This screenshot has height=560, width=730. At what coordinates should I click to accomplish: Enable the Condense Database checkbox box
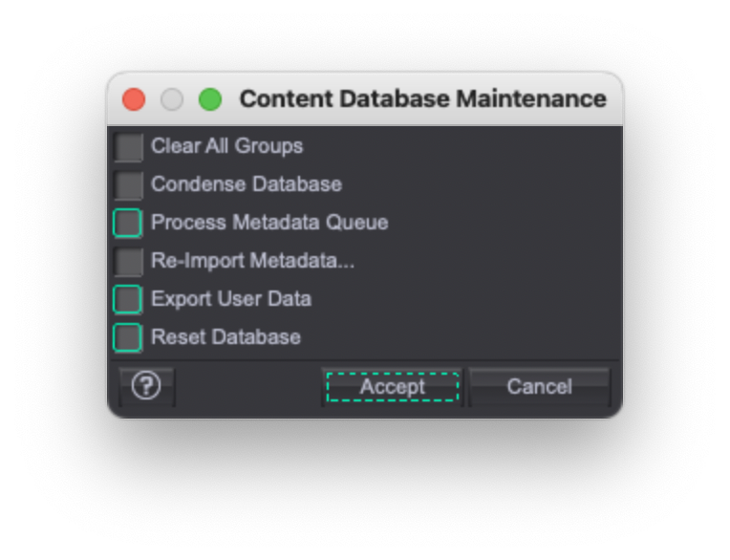click(128, 184)
